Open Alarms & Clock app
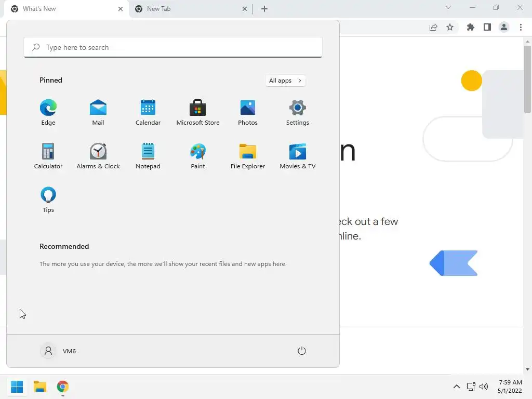The width and height of the screenshot is (532, 399). coord(98,156)
